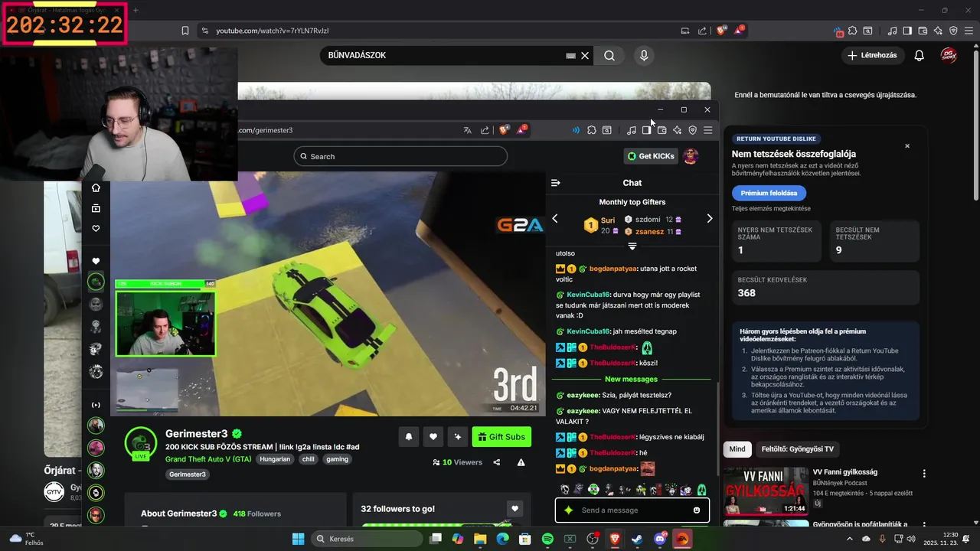Focus the Kick Search field
The image size is (980, 551).
click(400, 156)
